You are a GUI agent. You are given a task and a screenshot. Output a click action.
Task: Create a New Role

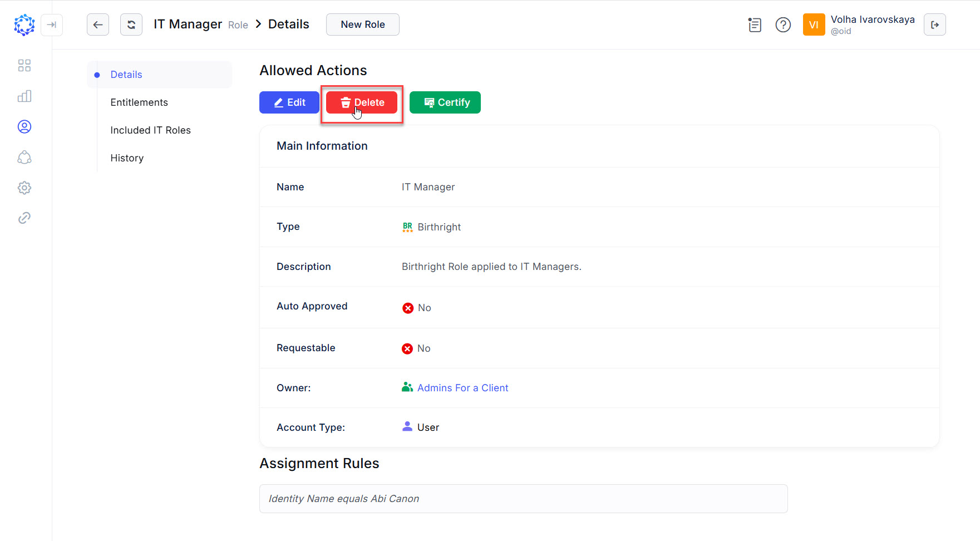(362, 24)
